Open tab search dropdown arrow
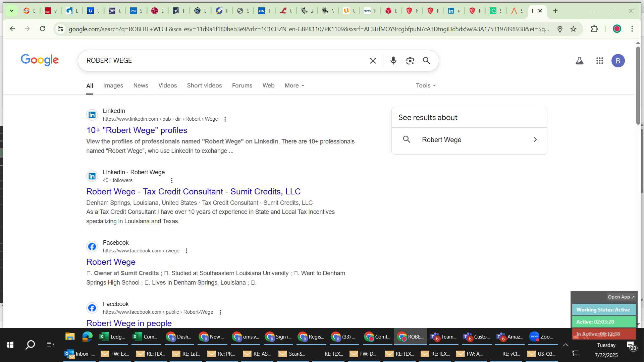Screen dimensions: 644x362 [12, 11]
